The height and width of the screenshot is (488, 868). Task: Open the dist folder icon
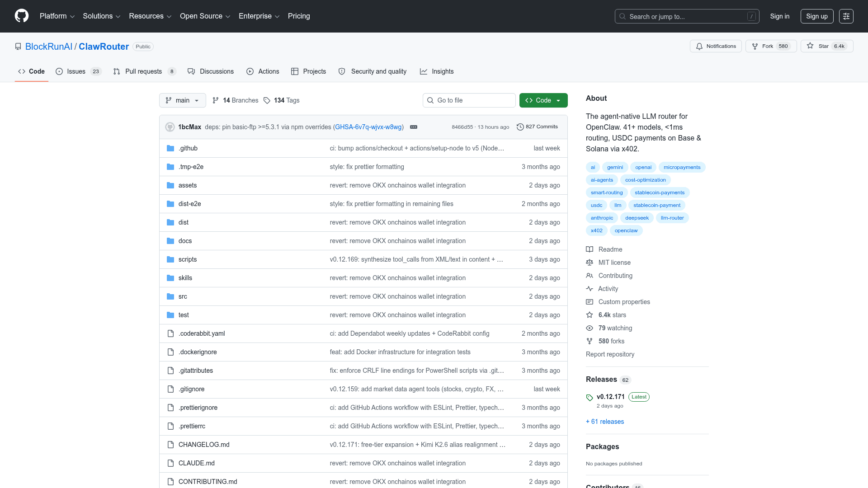170,222
